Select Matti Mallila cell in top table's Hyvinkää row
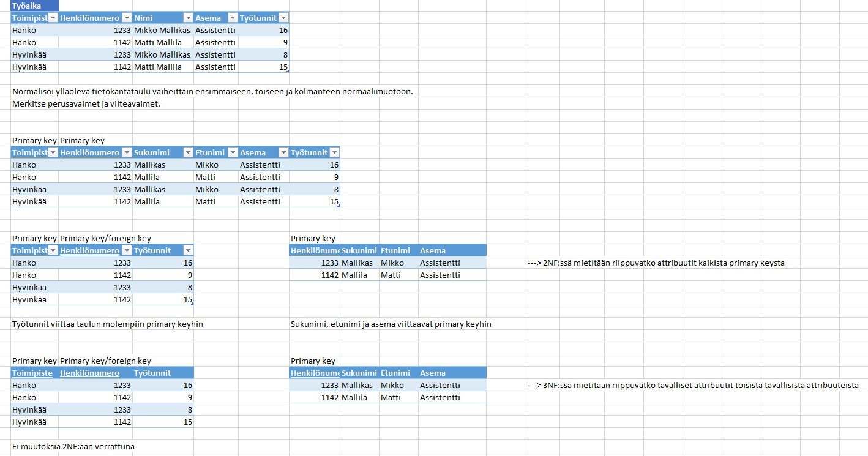The image size is (868, 456). (x=158, y=67)
